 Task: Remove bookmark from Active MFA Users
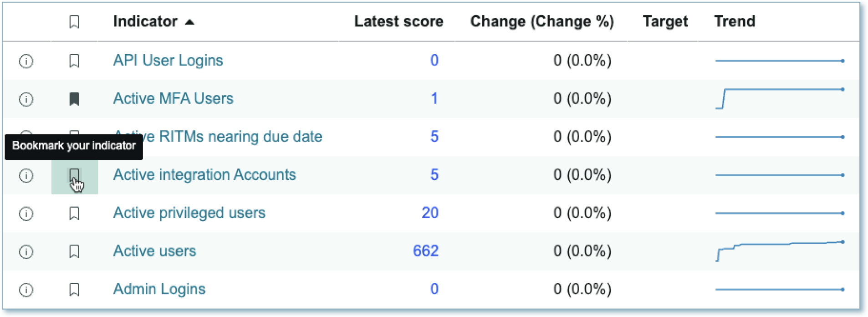tap(74, 99)
